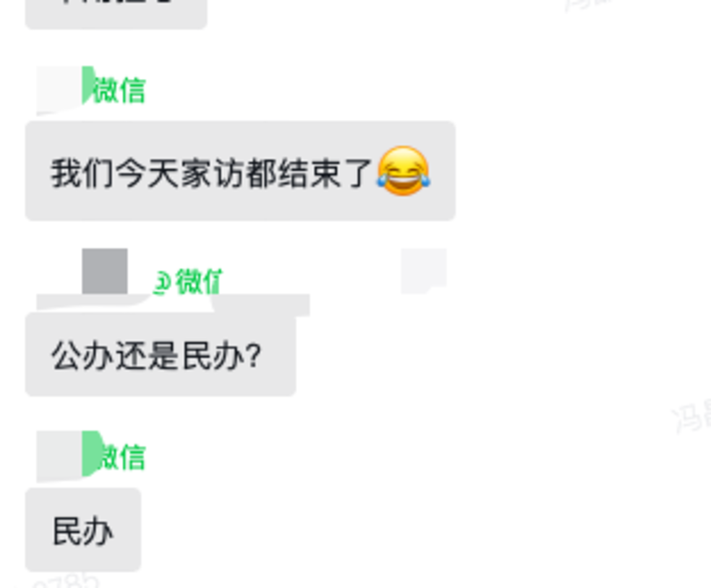
Task: Click the green tag before the first 微信 name
Action: coord(88,85)
